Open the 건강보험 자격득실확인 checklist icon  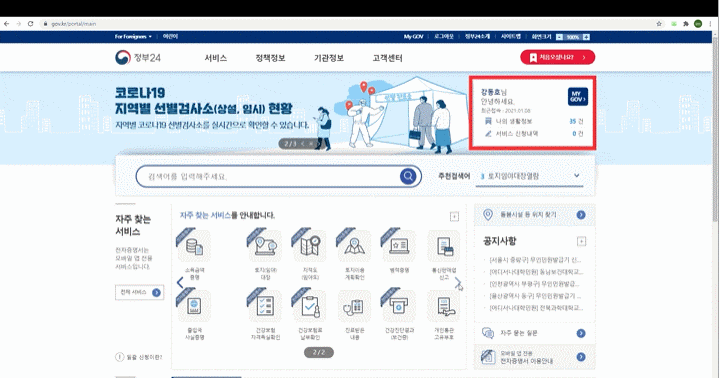[265, 306]
